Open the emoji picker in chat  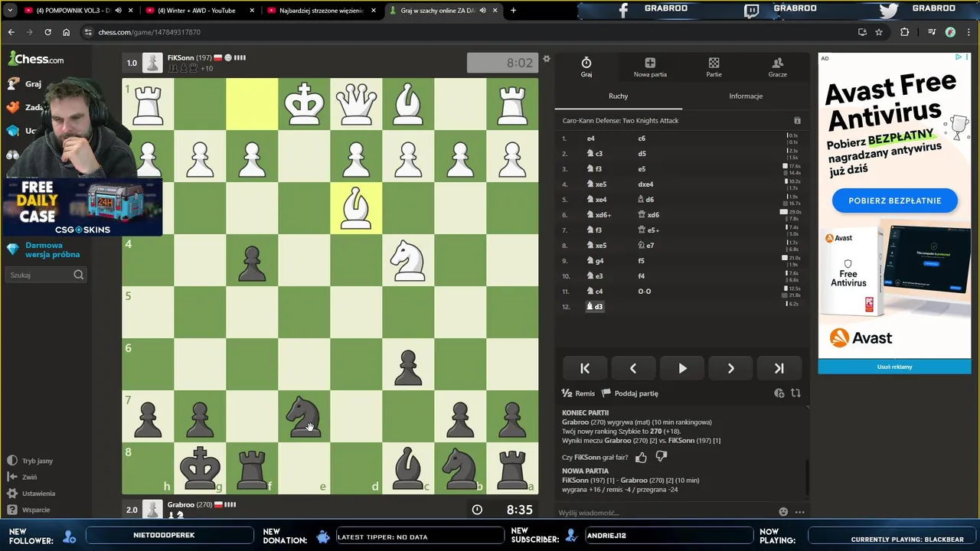[783, 512]
